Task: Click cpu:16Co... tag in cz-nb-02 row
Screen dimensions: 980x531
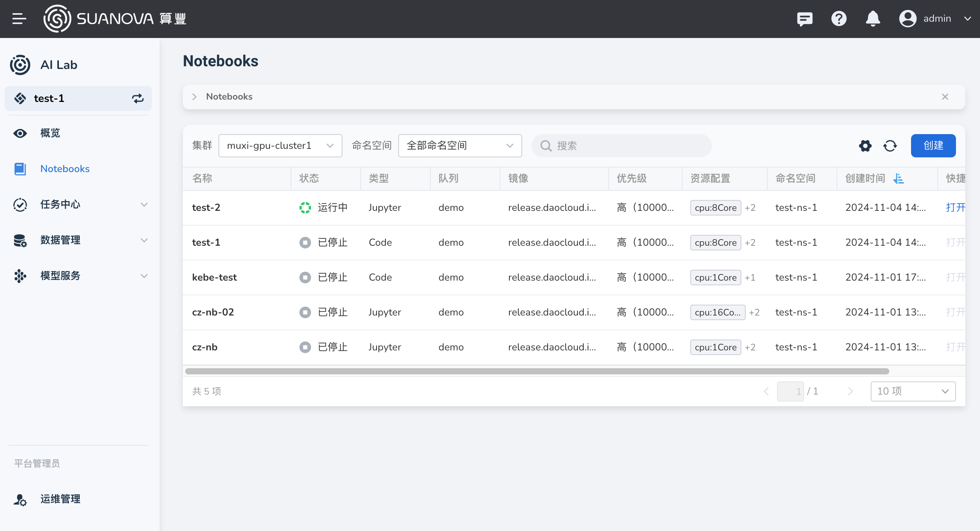Action: point(717,312)
